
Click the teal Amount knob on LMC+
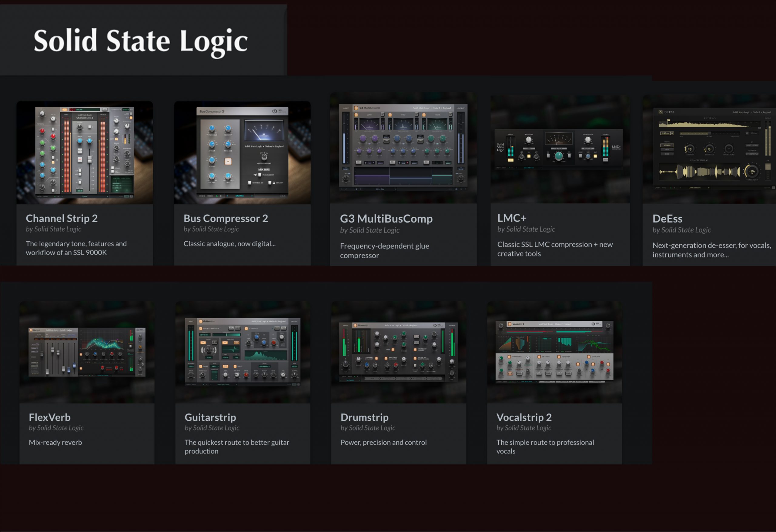pyautogui.click(x=558, y=156)
